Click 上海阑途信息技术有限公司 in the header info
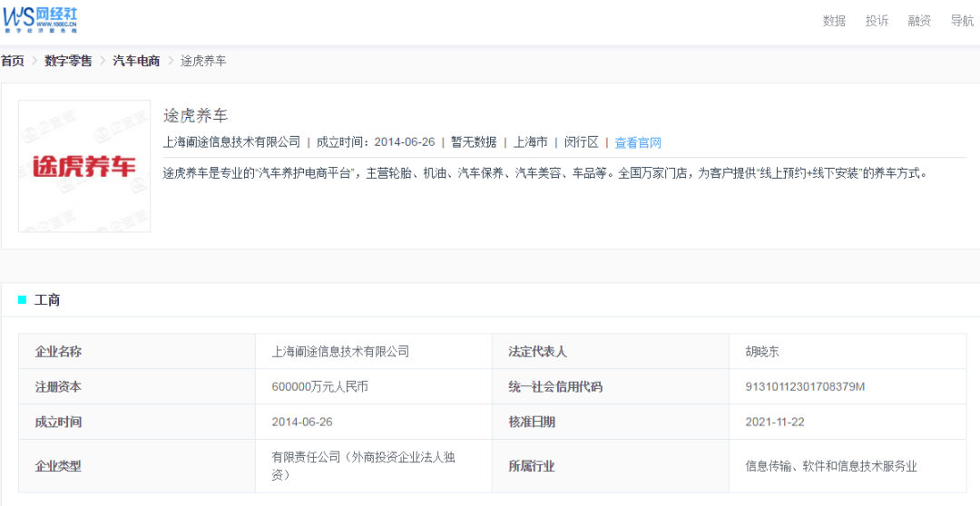Screen dimensions: 980x506 (x=231, y=142)
